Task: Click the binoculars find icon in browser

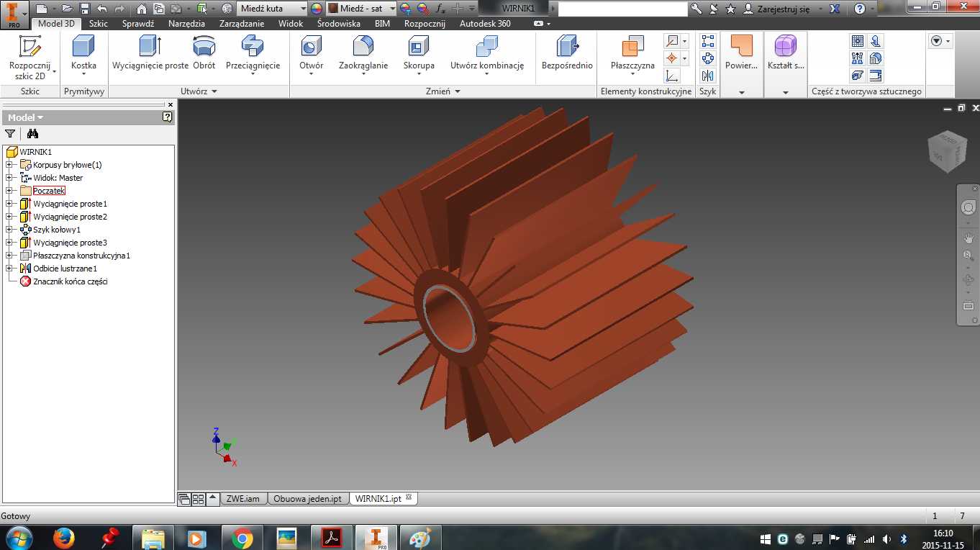Action: coord(32,133)
